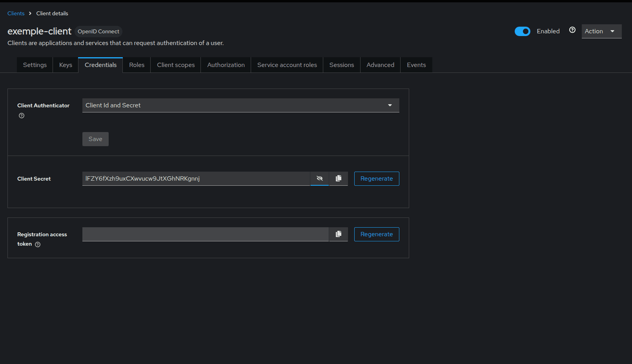Go to the Authorization tab

click(x=226, y=65)
